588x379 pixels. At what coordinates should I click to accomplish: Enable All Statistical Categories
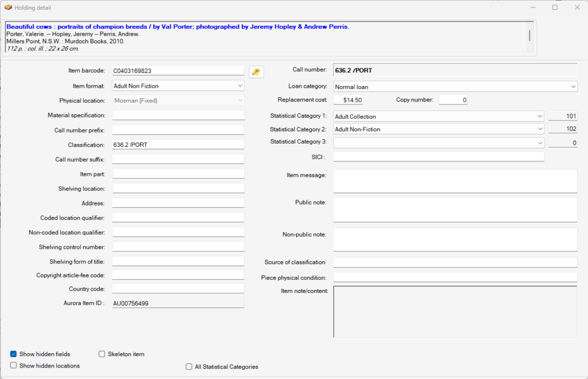click(188, 366)
